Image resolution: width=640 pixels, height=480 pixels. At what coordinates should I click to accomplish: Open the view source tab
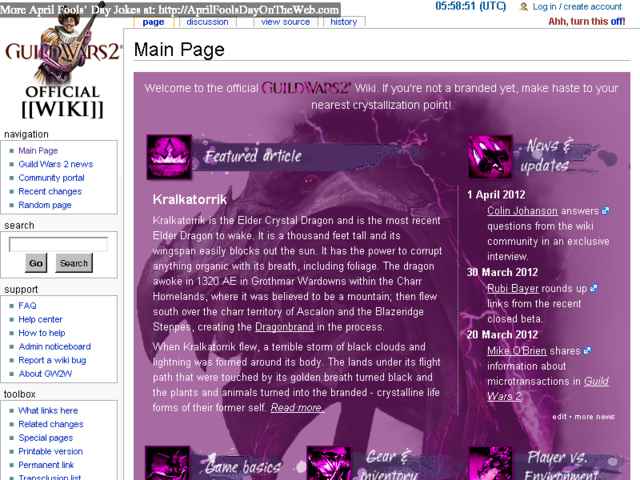[x=285, y=22]
